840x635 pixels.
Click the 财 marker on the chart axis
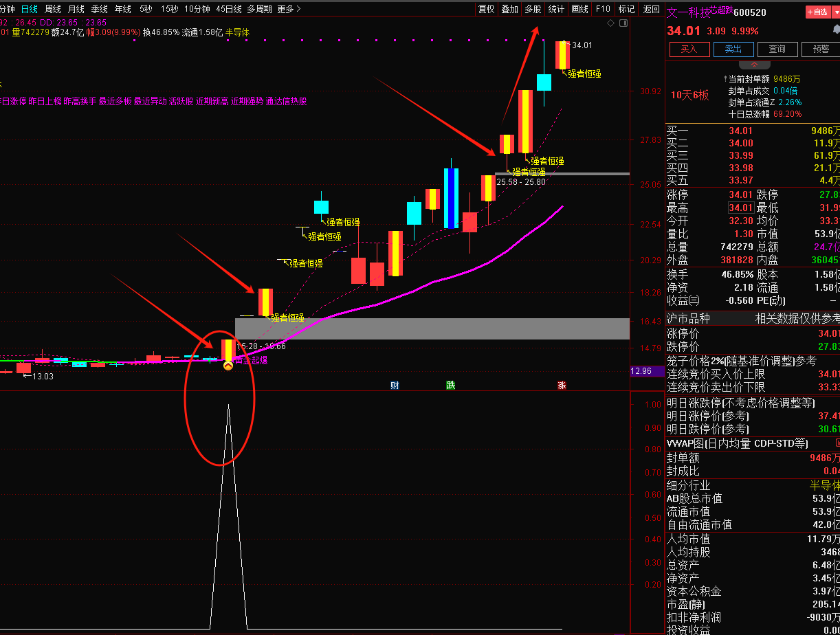[395, 385]
